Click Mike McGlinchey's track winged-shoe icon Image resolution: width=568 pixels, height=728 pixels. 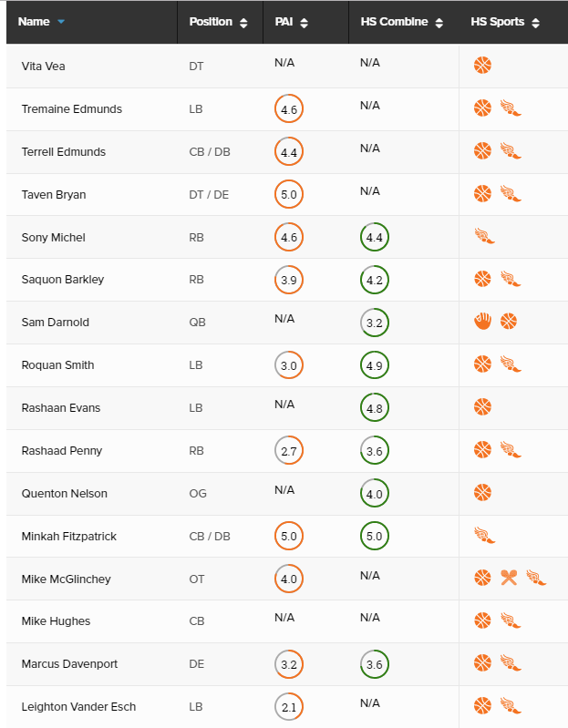pyautogui.click(x=536, y=578)
